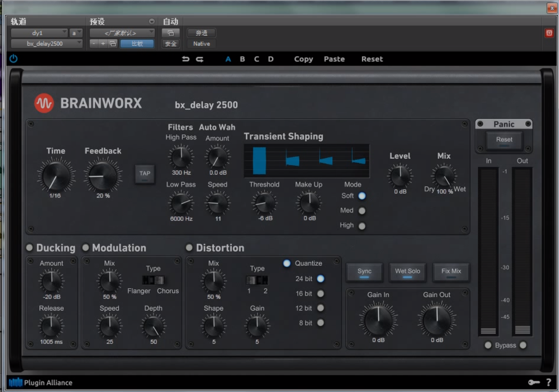
Task: Click the plugin power icon
Action: coord(13,59)
